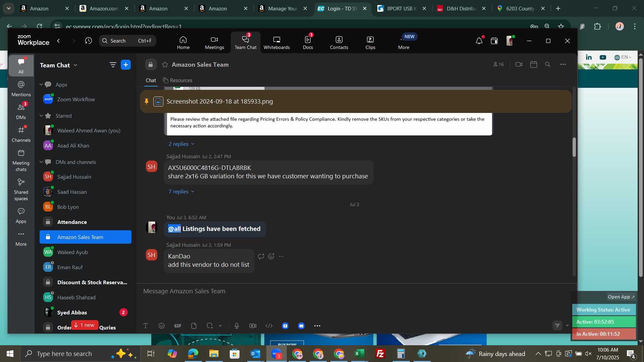Search within Amazon Sales Team chat
The height and width of the screenshot is (362, 644).
click(548, 64)
